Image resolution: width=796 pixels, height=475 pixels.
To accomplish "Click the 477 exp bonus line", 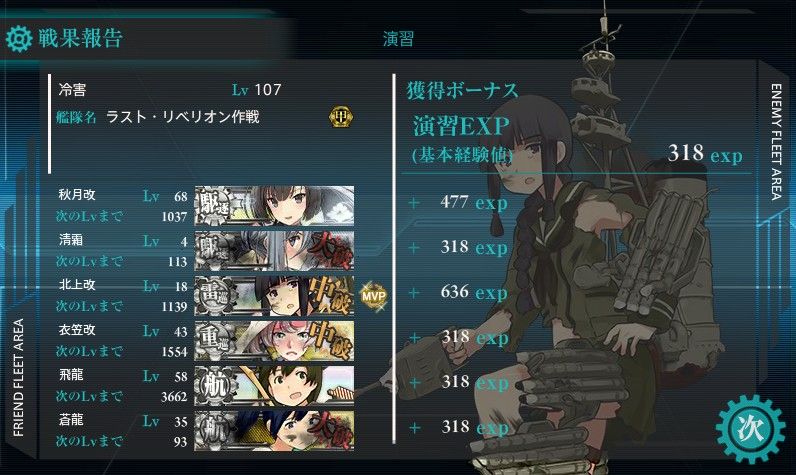I will (474, 202).
